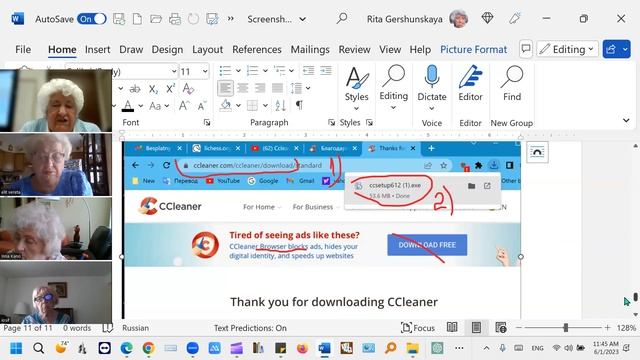The height and width of the screenshot is (360, 640).
Task: Move the status bar zoom slider
Action: click(x=565, y=327)
